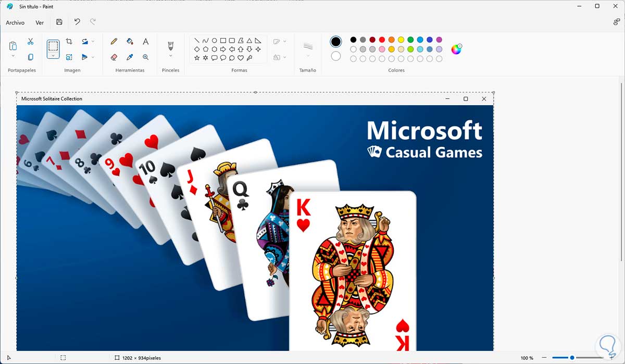Click the Copy icon in Portapapeles
The image size is (625, 364).
click(30, 57)
